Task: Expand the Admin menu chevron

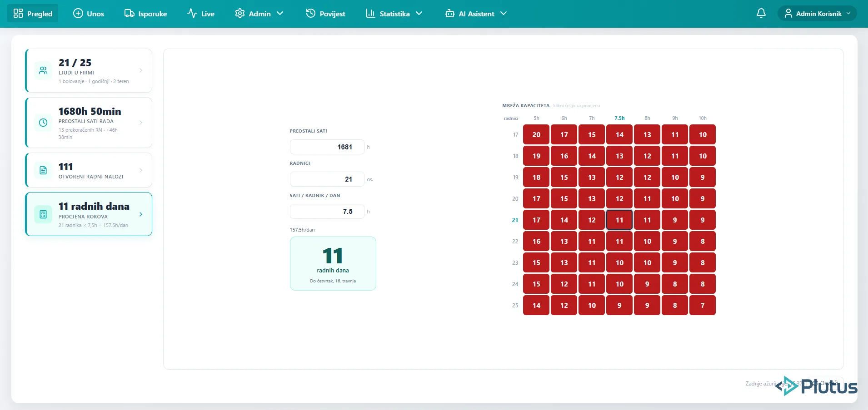Action: [x=280, y=13]
